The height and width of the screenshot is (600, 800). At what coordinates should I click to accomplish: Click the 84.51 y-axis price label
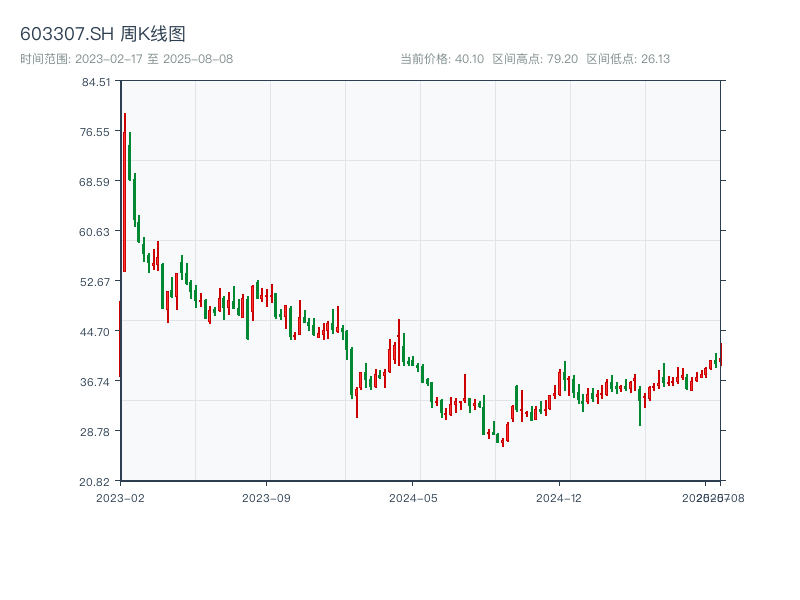97,82
